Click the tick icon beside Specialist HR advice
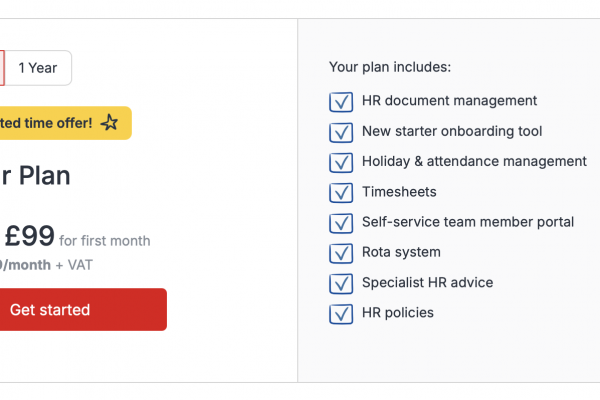This screenshot has height=400, width=600. [x=341, y=283]
